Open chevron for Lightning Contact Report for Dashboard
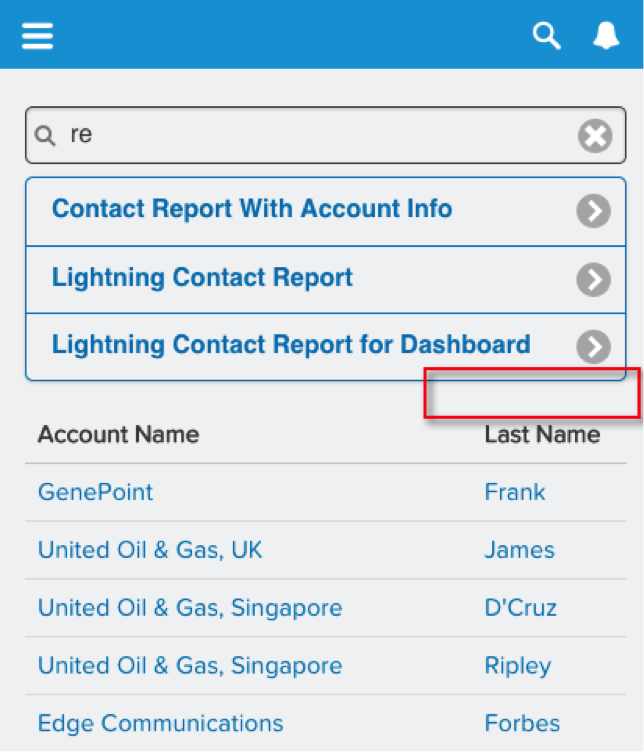The image size is (644, 752). (x=594, y=347)
